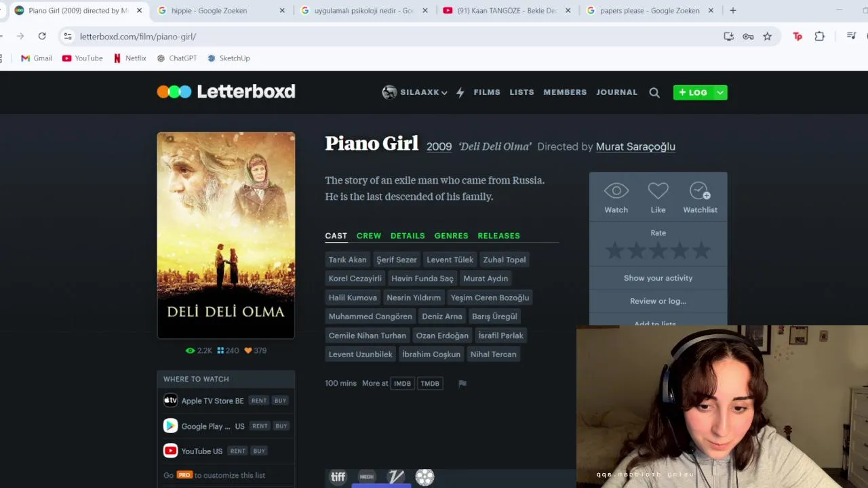Open YouTube US service row
The width and height of the screenshot is (868, 488).
click(x=193, y=451)
